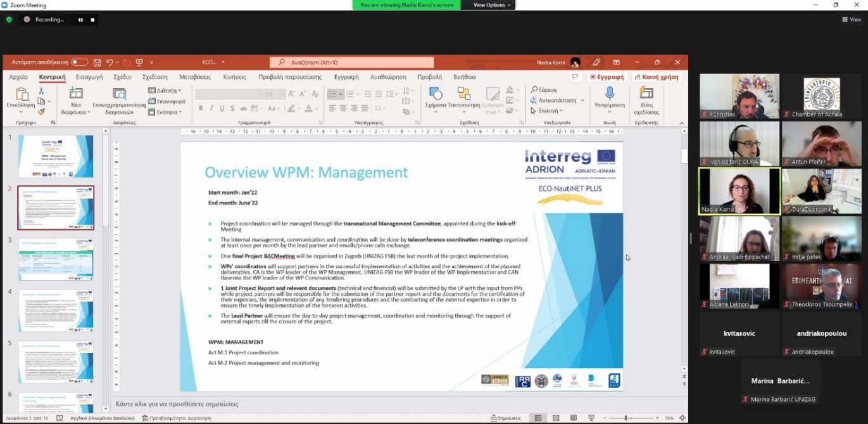Click the Zoom encryption shield icon
Image resolution: width=868 pixels, height=424 pixels.
9,20
